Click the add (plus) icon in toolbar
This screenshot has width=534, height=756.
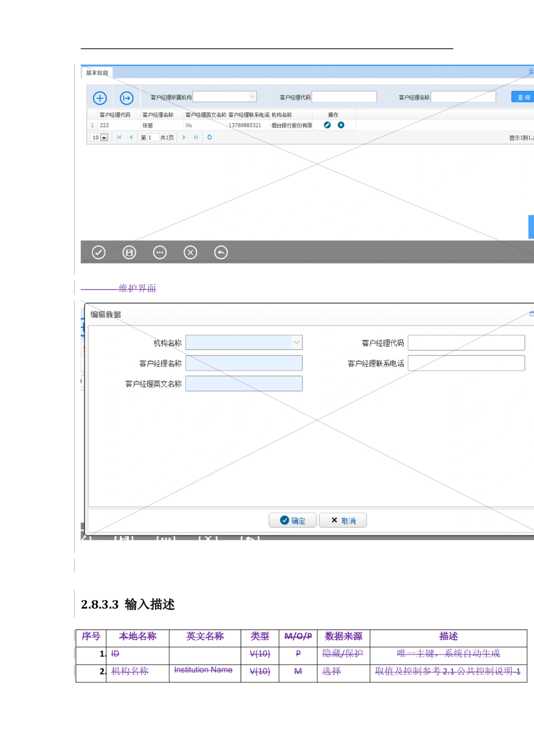click(x=100, y=98)
